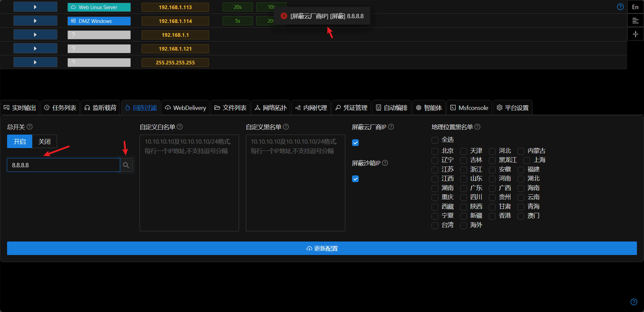The width and height of the screenshot is (644, 312).
Task: Click the 5s value in DMZ Windows row
Action: [x=238, y=21]
